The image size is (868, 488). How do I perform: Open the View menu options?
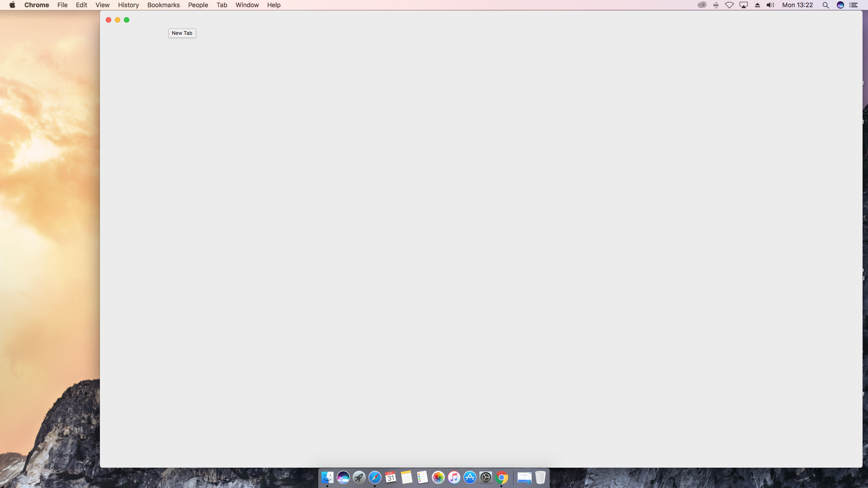[x=103, y=5]
